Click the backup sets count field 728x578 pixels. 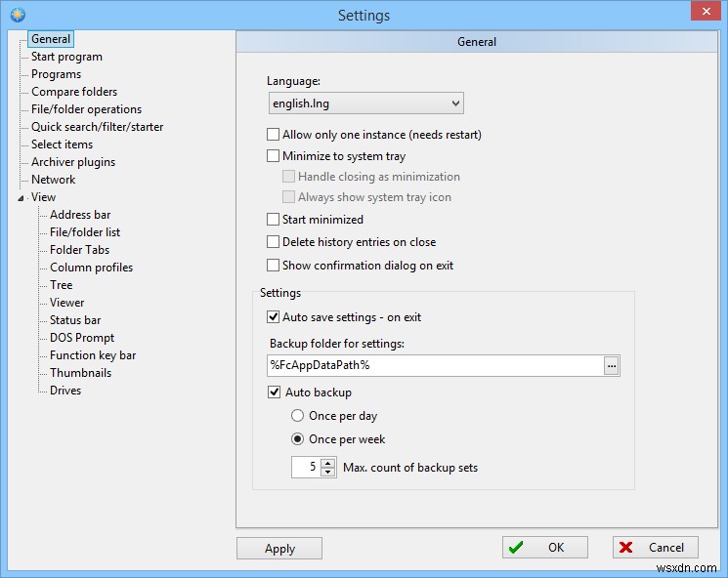point(307,467)
